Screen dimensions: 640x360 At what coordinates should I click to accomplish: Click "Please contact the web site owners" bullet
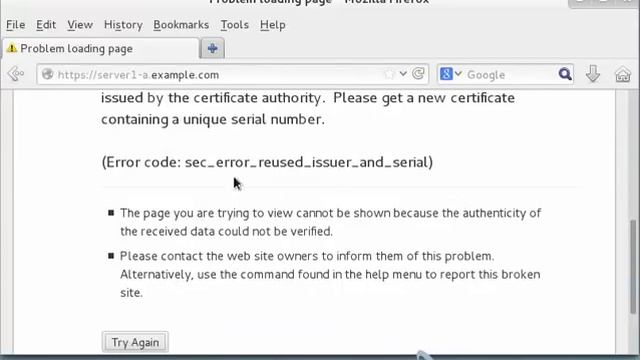[x=330, y=274]
